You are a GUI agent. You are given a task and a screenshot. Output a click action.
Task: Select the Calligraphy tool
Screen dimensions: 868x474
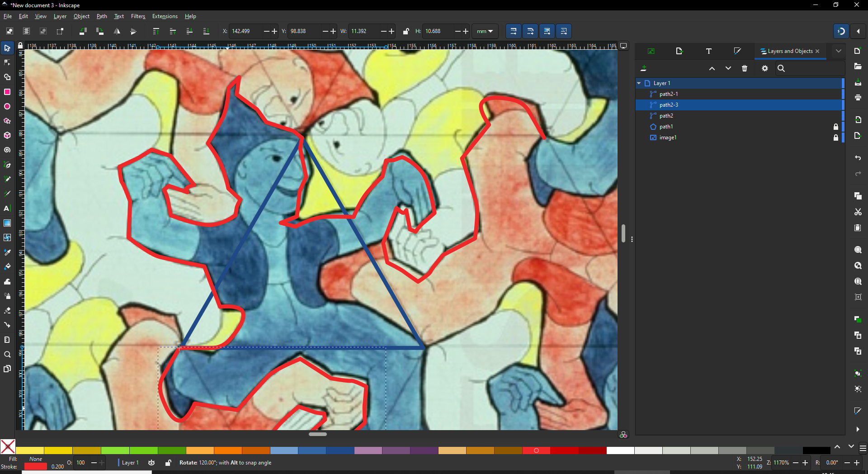pyautogui.click(x=7, y=194)
